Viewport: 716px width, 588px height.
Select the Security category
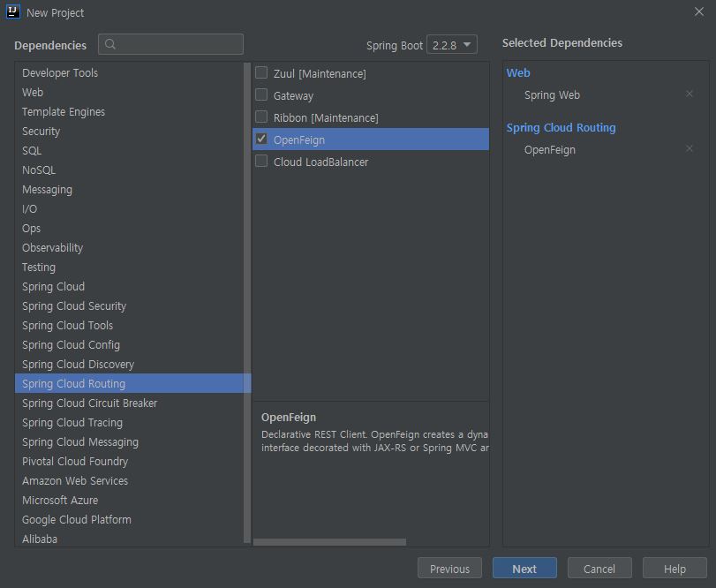pos(129,132)
